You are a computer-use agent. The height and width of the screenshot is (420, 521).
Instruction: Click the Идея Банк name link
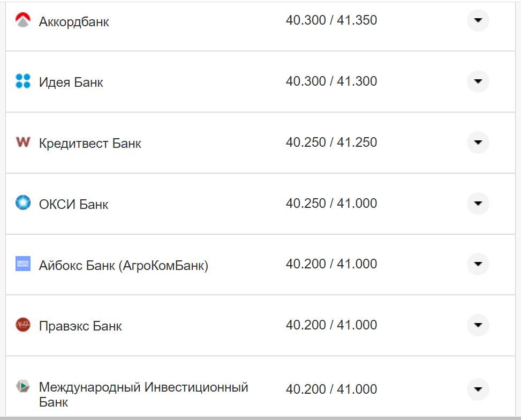pos(70,81)
